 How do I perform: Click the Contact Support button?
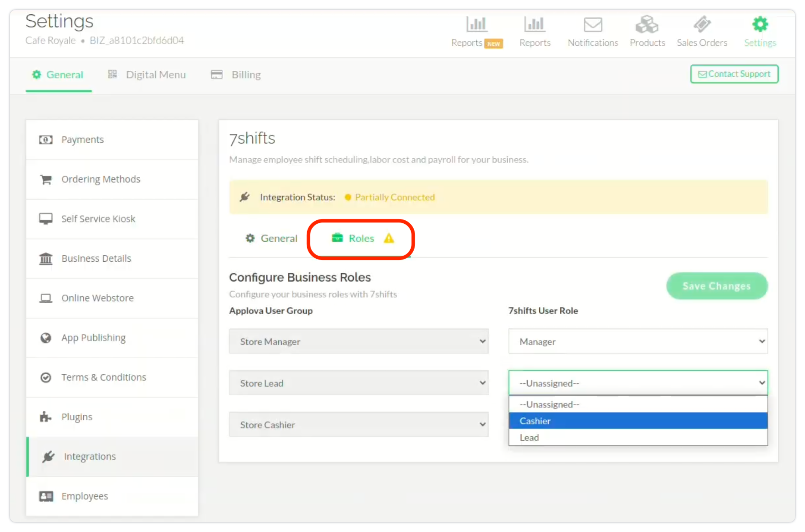click(x=734, y=74)
